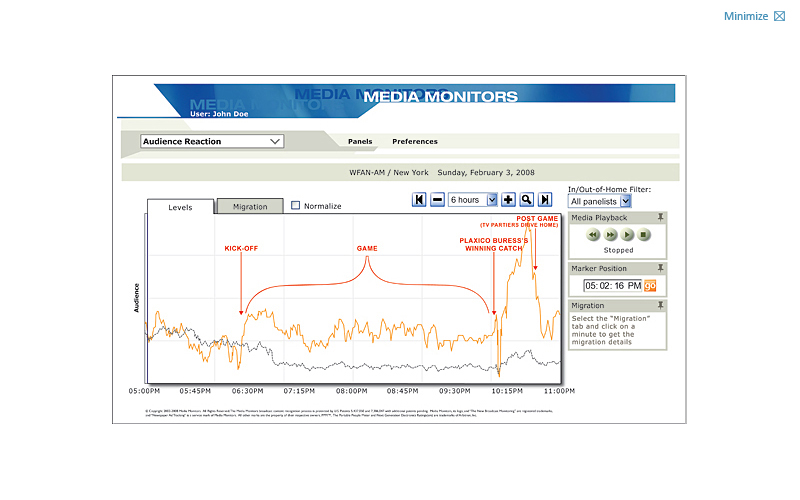The image size is (800, 500).
Task: Click the 06:30PM axis label
Action: pos(247,391)
